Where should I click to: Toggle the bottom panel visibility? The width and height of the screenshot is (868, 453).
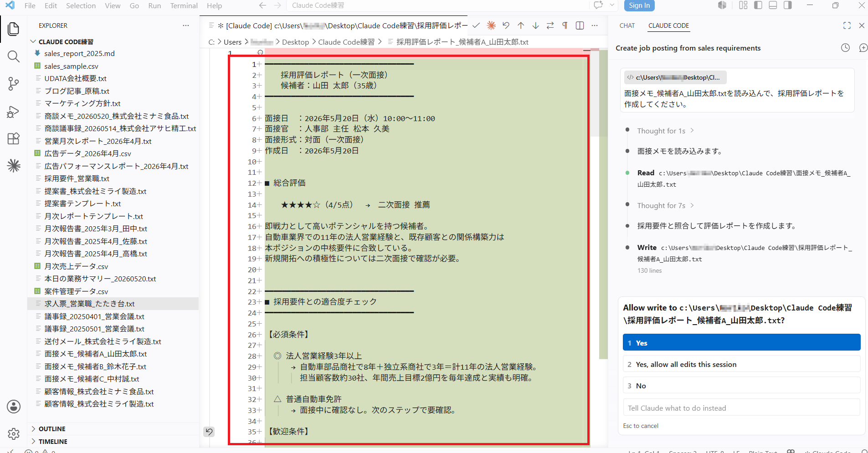[x=773, y=5]
